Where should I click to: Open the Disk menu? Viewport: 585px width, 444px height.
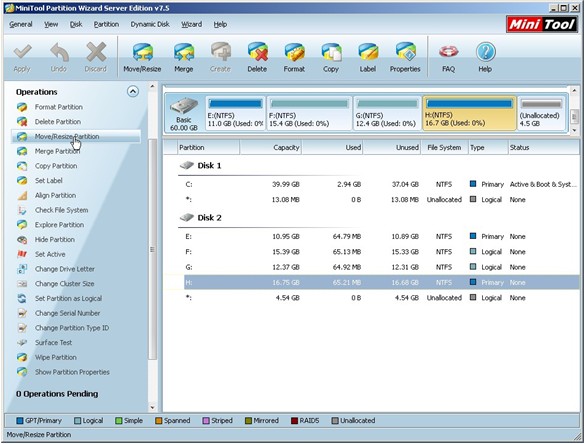tap(76, 24)
